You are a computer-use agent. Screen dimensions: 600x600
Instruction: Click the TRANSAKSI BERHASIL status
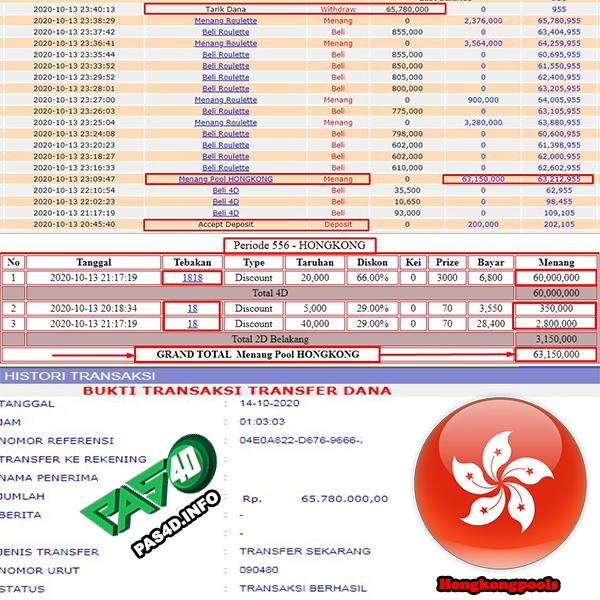(x=303, y=588)
